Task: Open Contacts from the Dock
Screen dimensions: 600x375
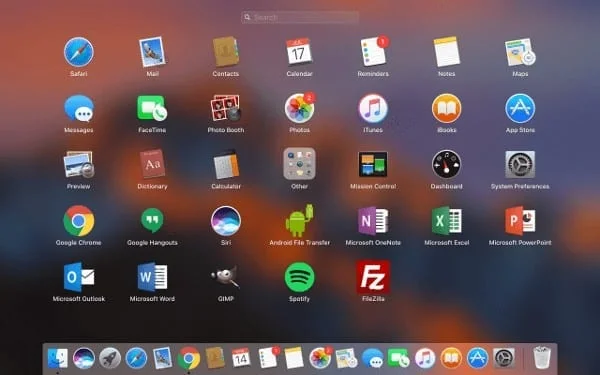Action: click(x=215, y=358)
